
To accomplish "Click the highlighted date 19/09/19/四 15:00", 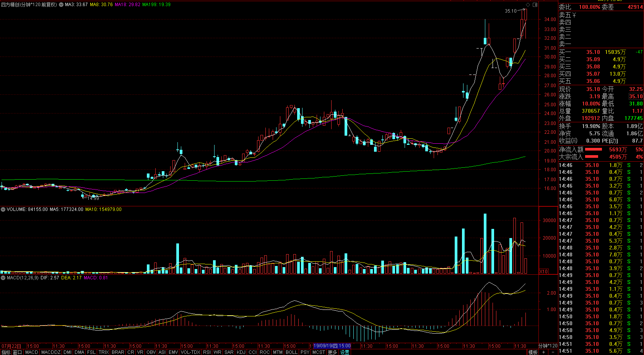I will coord(332,346).
